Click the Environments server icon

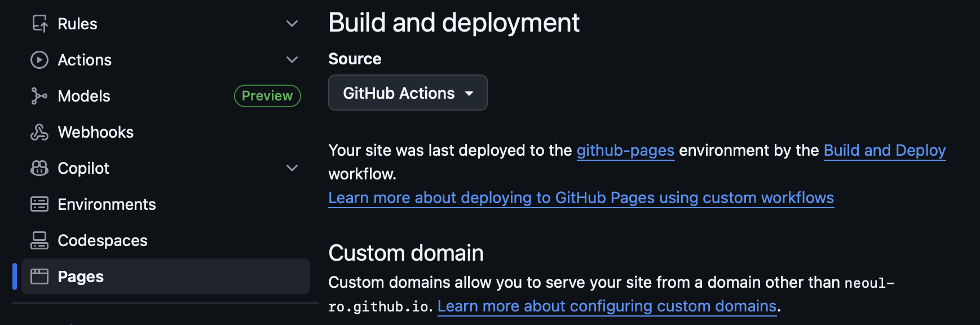[39, 204]
